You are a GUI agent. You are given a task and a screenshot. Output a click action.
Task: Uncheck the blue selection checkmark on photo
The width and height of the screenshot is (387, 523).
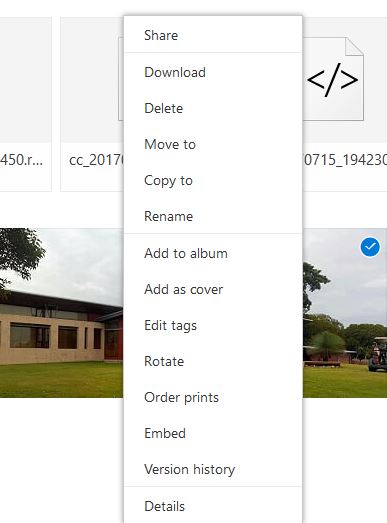[370, 247]
